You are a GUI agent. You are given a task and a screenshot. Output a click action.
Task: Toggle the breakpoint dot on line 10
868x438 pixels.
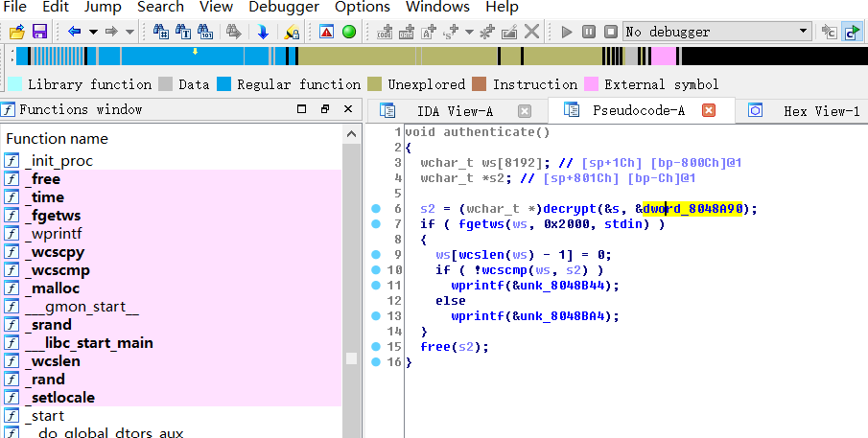point(376,270)
